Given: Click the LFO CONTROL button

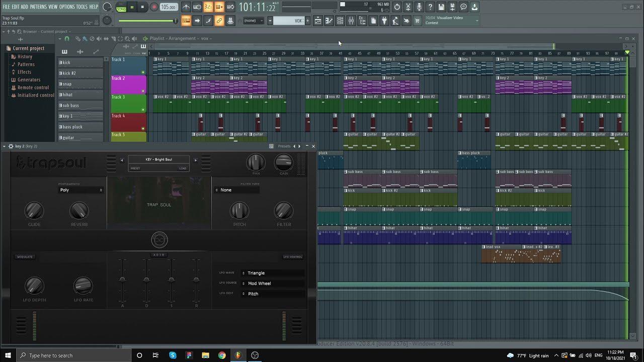Looking at the screenshot, I should (x=293, y=257).
